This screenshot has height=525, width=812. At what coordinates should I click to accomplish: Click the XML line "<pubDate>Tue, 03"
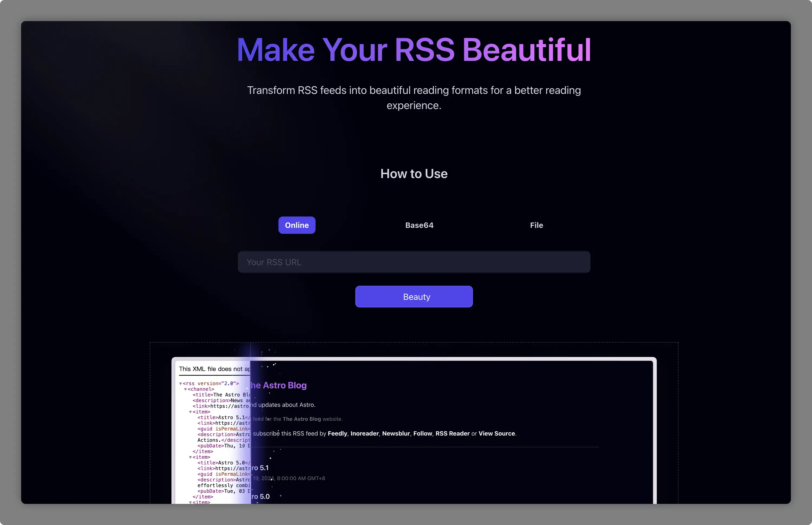(224, 491)
